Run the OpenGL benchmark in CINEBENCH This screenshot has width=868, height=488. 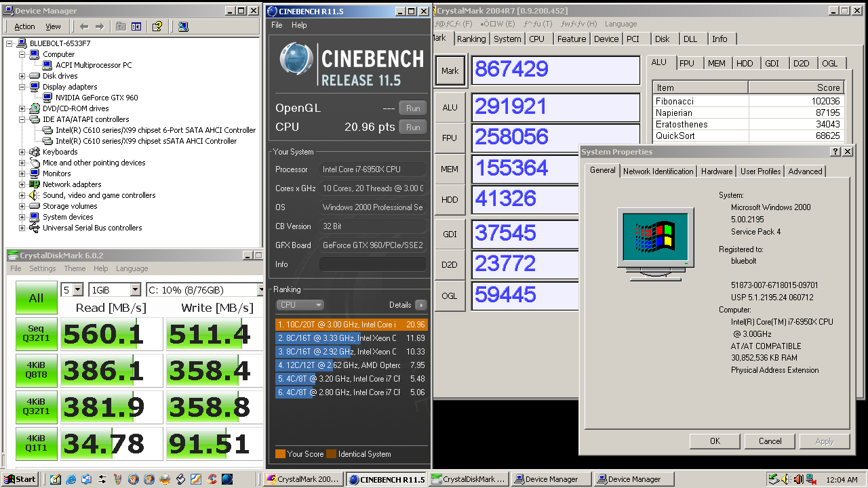coord(412,108)
